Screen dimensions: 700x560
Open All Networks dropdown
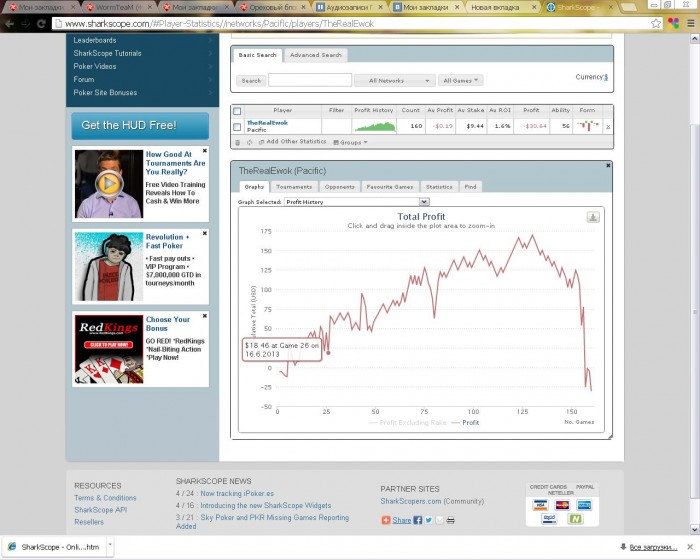395,81
